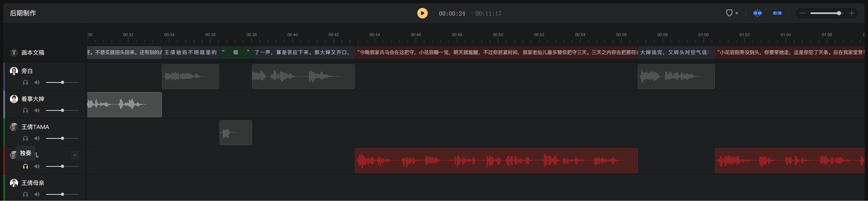
Task: Disable solo on the highlighted headphones track
Action: [x=25, y=166]
